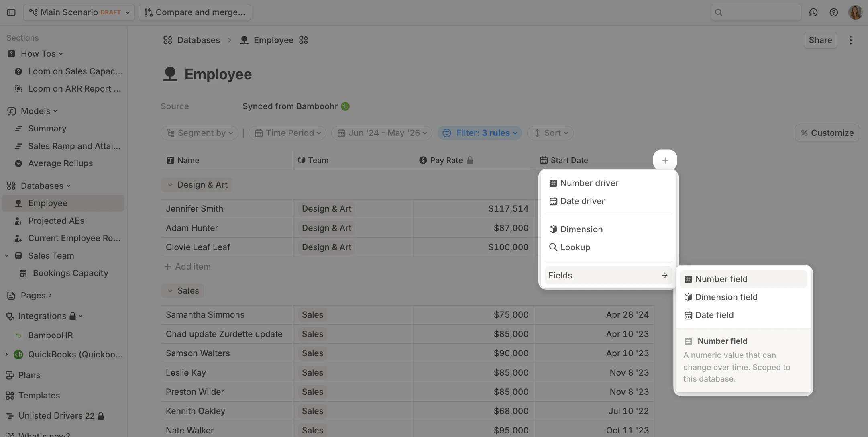Screen dimensions: 868x437
Task: Open help via the question mark icon
Action: point(834,12)
